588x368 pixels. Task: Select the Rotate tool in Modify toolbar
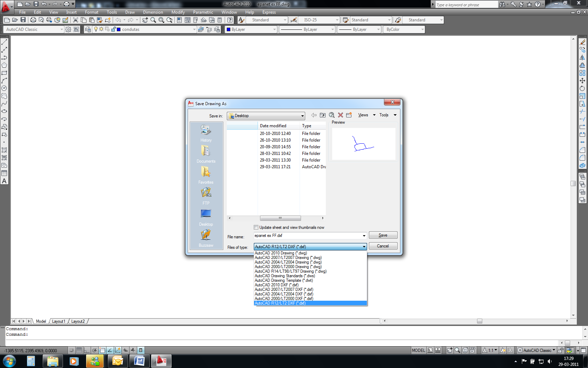pos(582,88)
